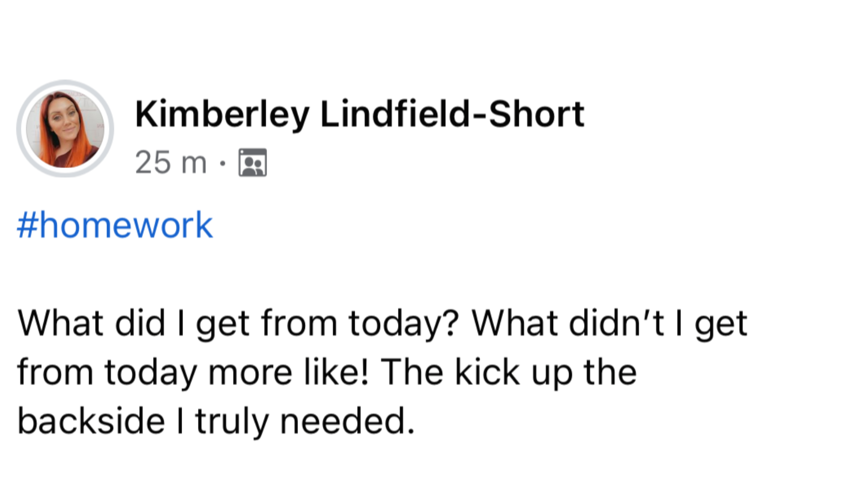868x488 pixels.
Task: Click the group members privacy icon
Action: (253, 162)
